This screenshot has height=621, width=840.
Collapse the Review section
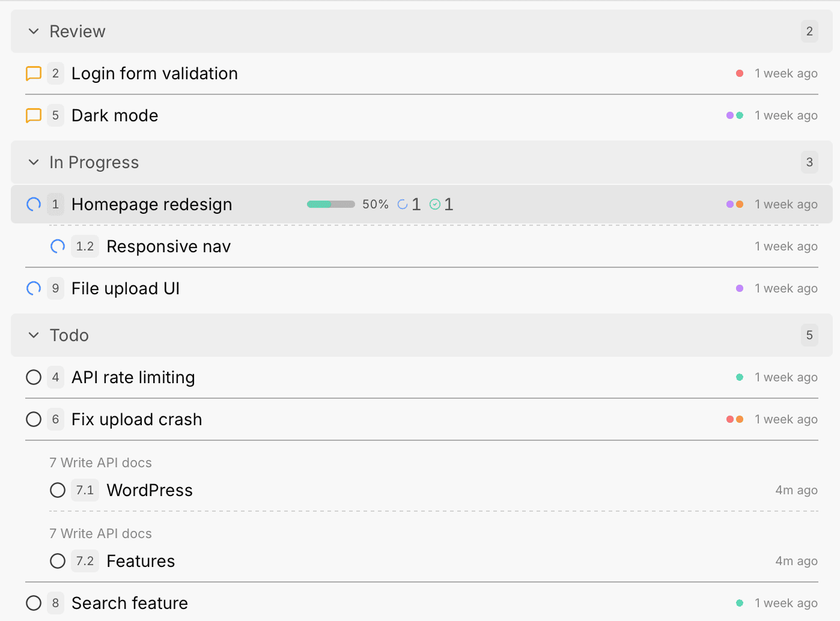click(33, 31)
